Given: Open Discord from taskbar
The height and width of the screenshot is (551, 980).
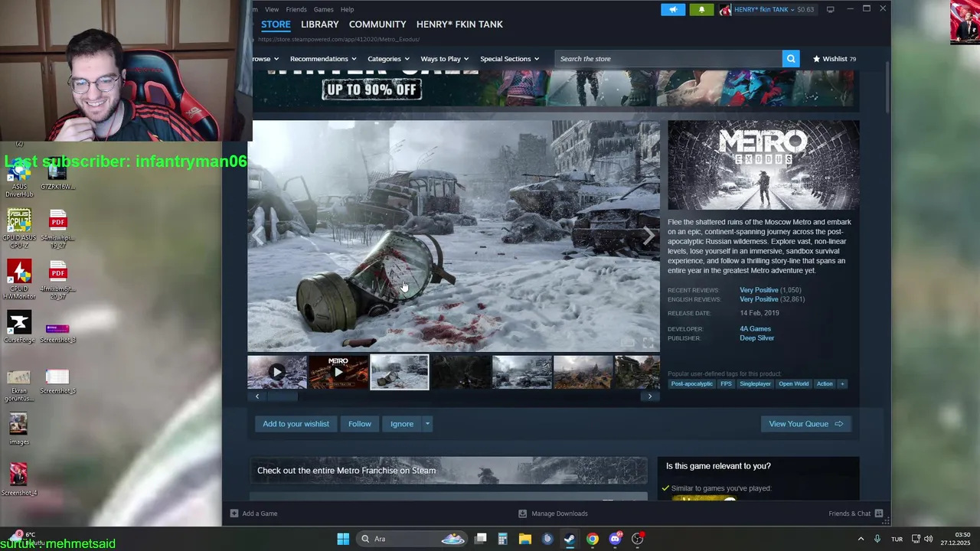Looking at the screenshot, I should [x=615, y=539].
